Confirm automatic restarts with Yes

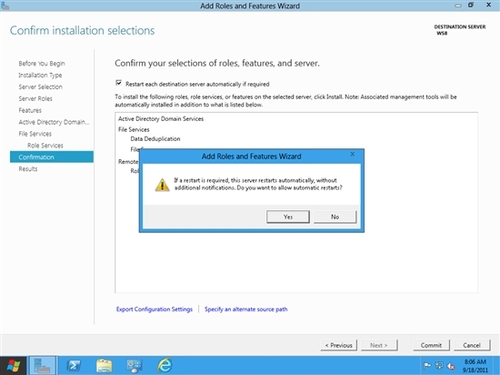(288, 217)
